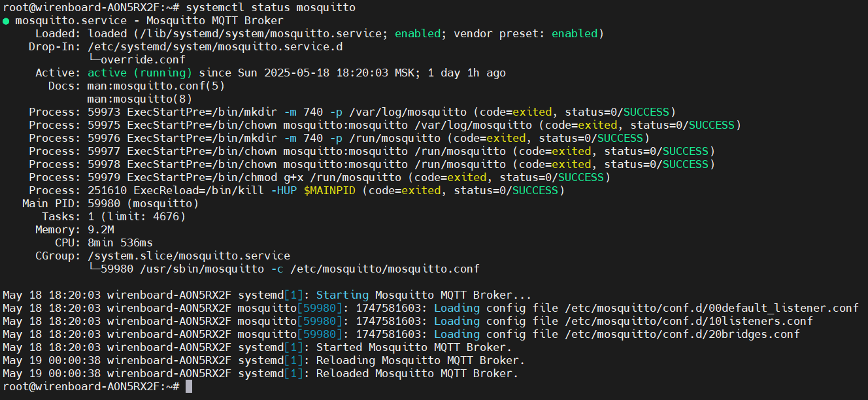Viewport: 868px width, 400px height.
Task: Click Process 59979 chmod g+x line
Action: point(320,177)
